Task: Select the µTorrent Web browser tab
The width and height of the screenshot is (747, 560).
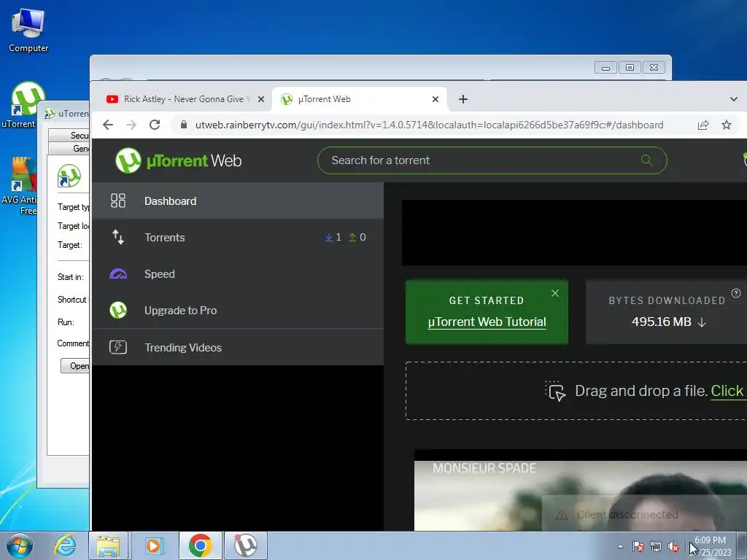Action: pyautogui.click(x=360, y=99)
